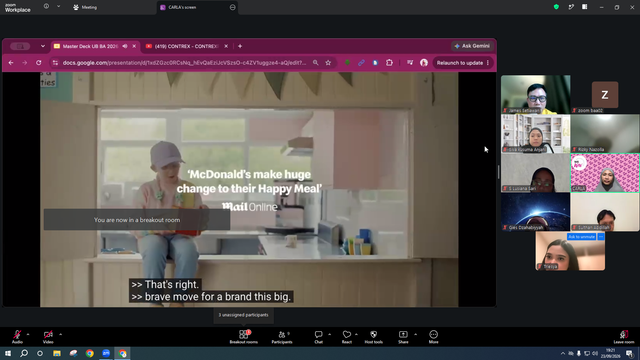
Task: Mute audio on Master Deck tab
Action: (x=125, y=47)
